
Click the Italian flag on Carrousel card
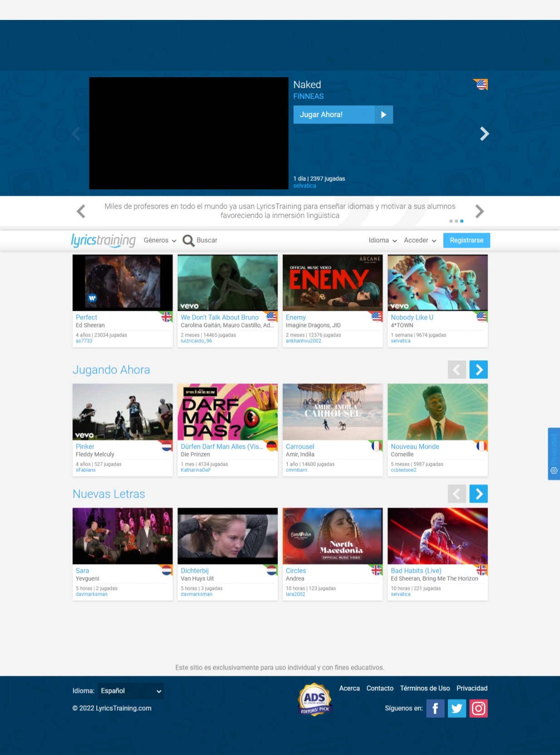pos(377,446)
